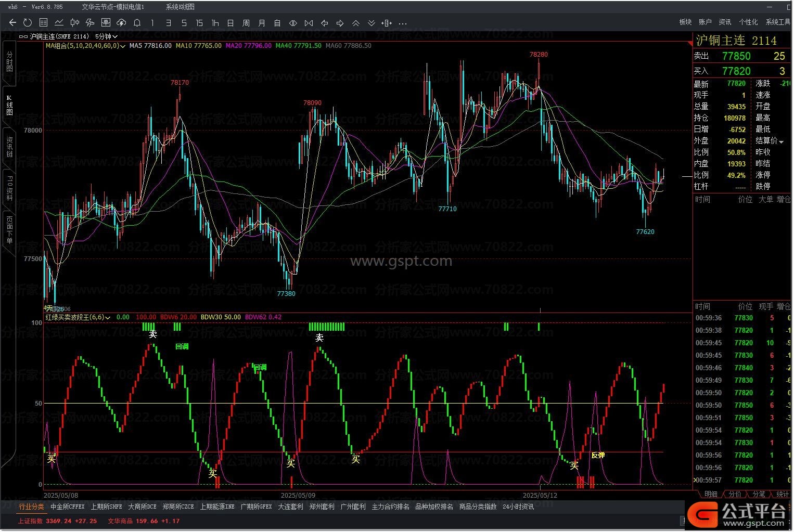Screen dimensions: 794x532
Task: Switch to K线图 side tab
Action: click(9, 106)
